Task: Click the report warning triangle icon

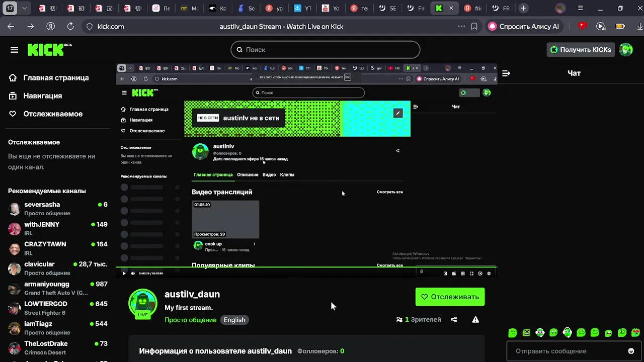Action: tap(475, 320)
